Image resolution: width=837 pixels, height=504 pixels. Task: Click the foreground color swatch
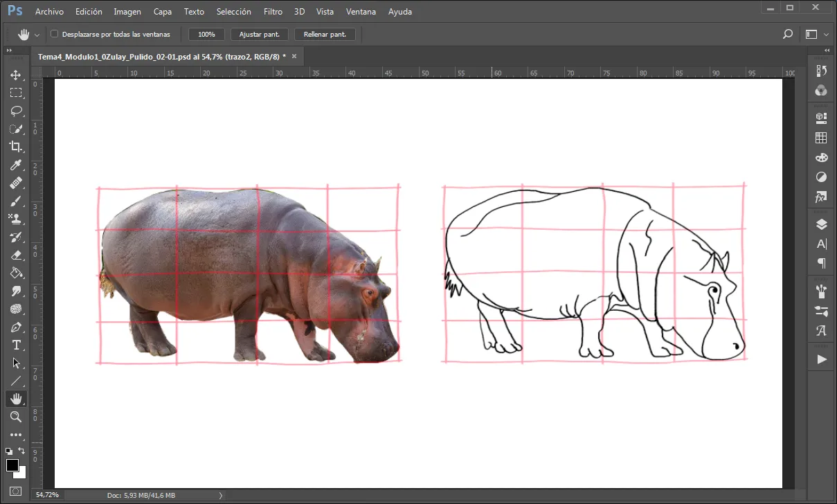tap(12, 465)
